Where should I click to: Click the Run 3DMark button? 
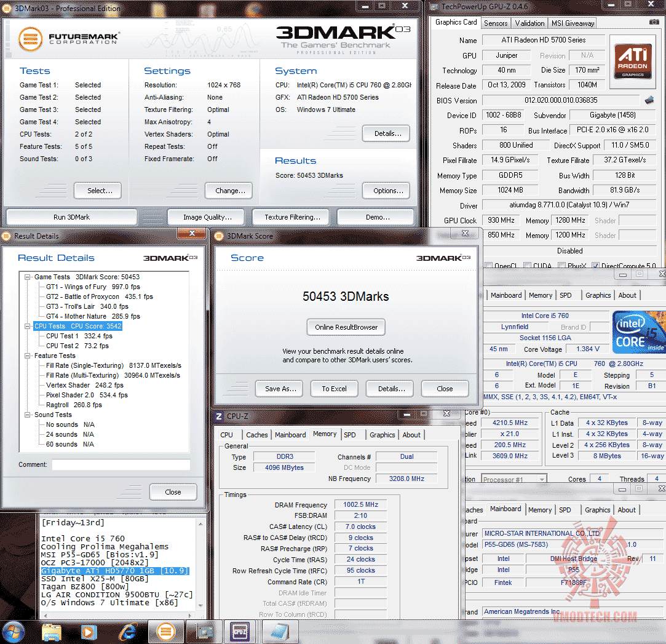point(72,217)
